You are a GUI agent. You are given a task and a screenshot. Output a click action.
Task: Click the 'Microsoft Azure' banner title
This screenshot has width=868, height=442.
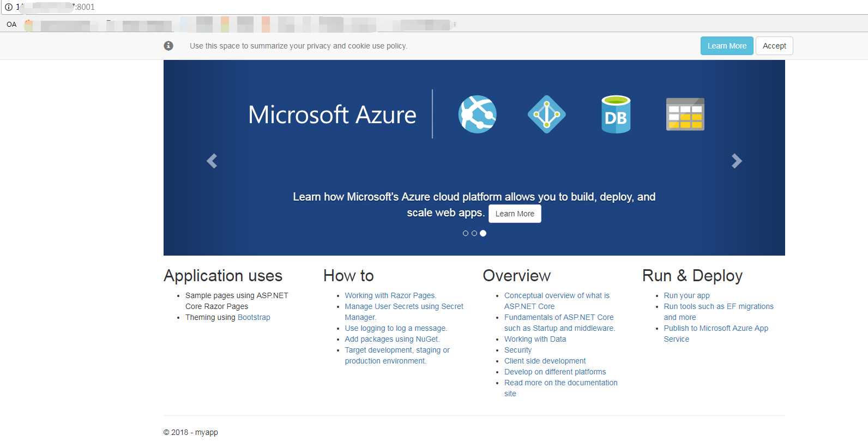click(332, 114)
